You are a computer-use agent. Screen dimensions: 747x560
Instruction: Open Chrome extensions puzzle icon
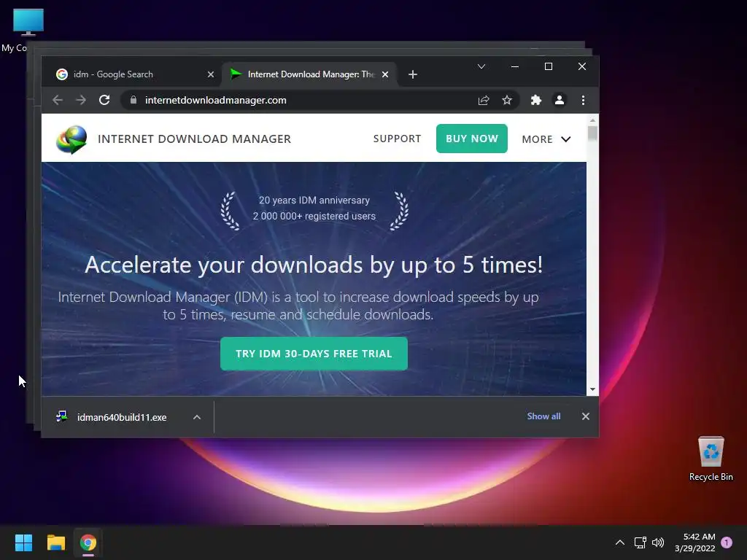[x=536, y=100]
